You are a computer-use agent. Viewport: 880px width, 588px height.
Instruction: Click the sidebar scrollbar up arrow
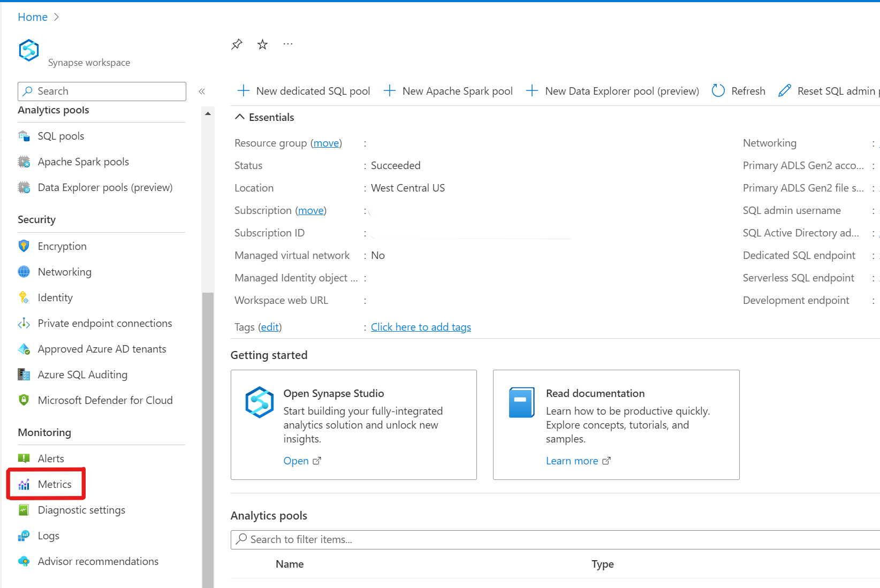[x=208, y=113]
